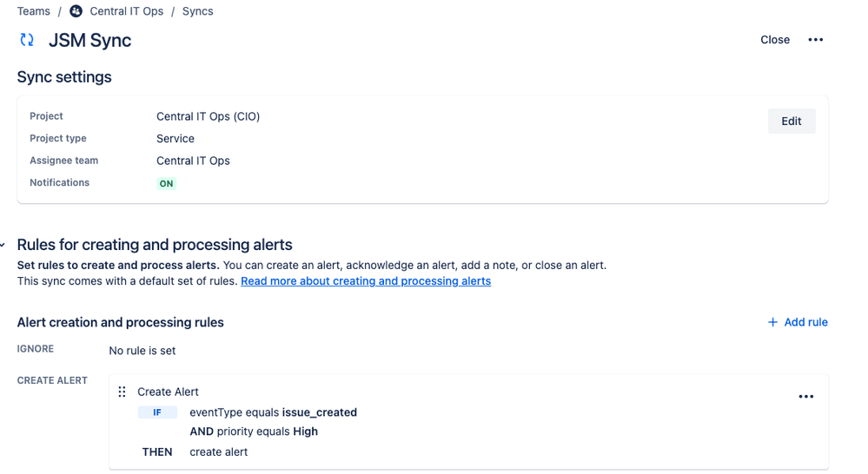Click the JSM Sync refresh icon
Image resolution: width=868 pixels, height=474 pixels.
tap(27, 40)
